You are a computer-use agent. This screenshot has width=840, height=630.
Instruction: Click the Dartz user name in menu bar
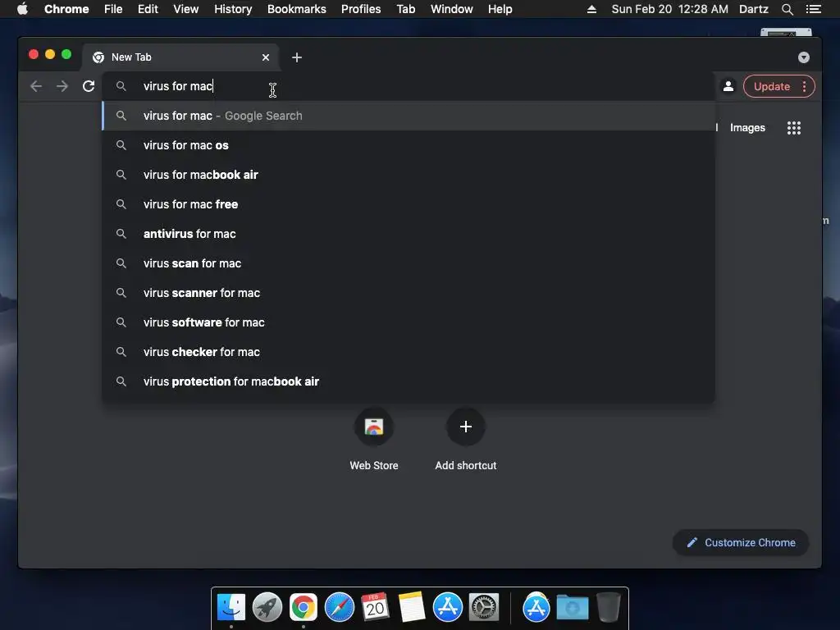753,9
